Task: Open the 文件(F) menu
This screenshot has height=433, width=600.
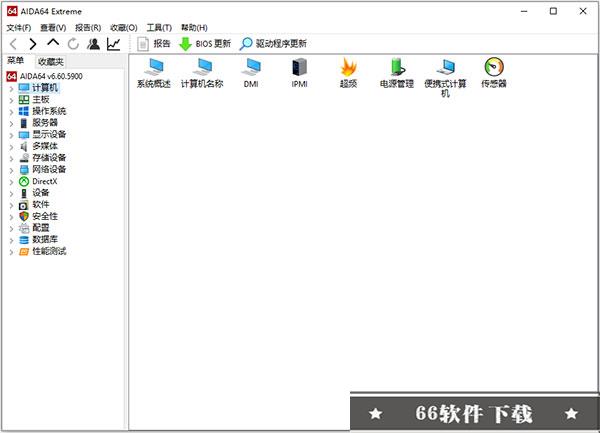Action: coord(19,28)
